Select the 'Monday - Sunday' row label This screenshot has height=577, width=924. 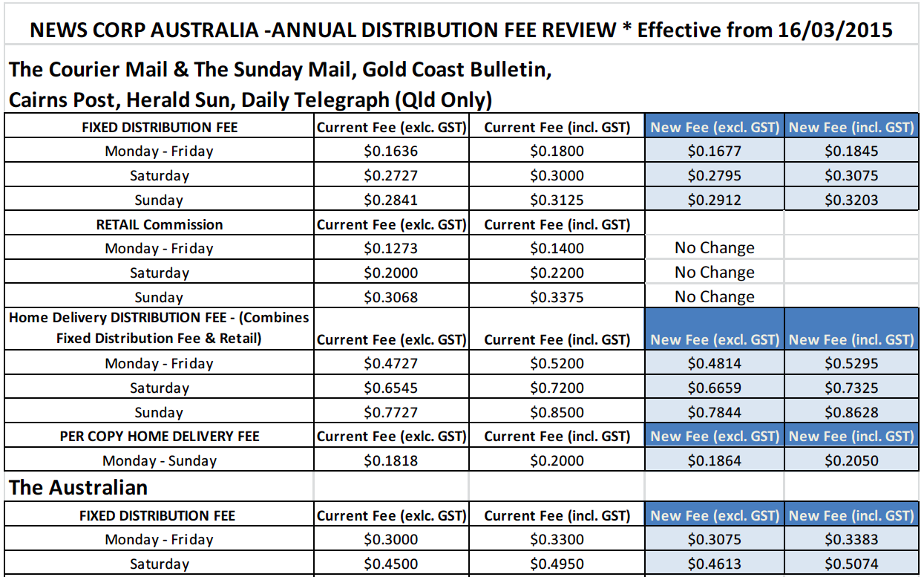(x=159, y=460)
